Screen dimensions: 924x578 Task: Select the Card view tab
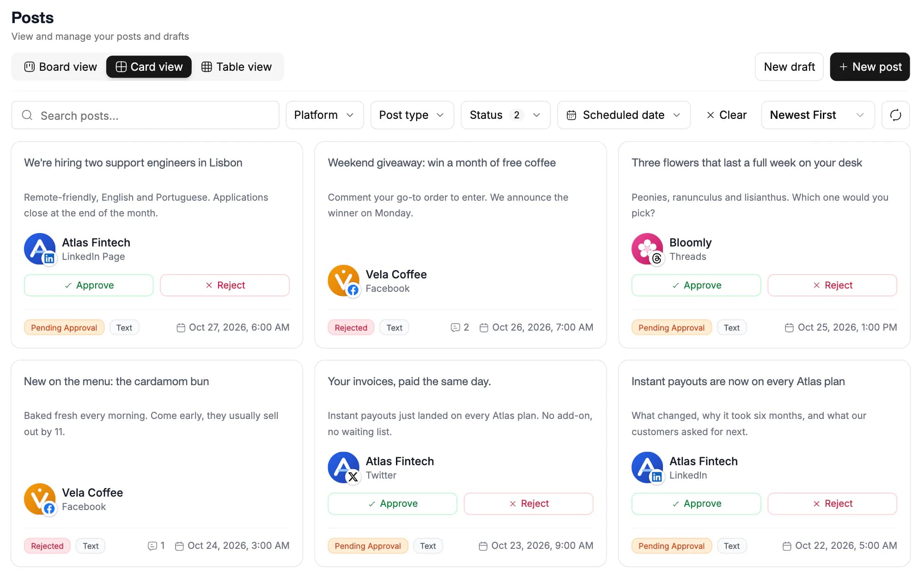coord(149,67)
